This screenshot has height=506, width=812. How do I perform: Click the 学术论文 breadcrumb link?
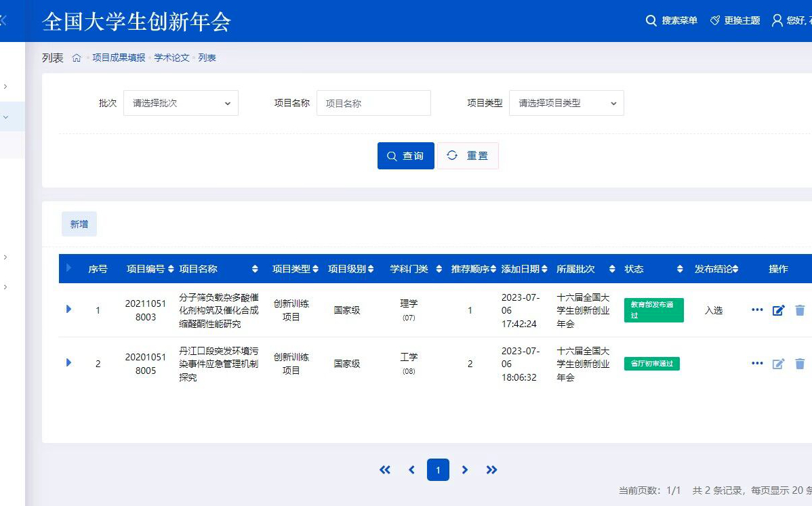[171, 58]
